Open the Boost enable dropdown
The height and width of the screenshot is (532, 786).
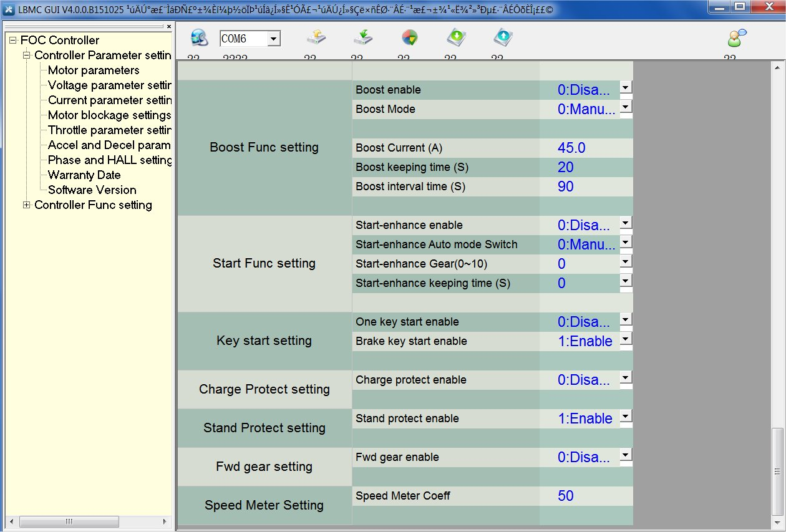click(x=626, y=88)
